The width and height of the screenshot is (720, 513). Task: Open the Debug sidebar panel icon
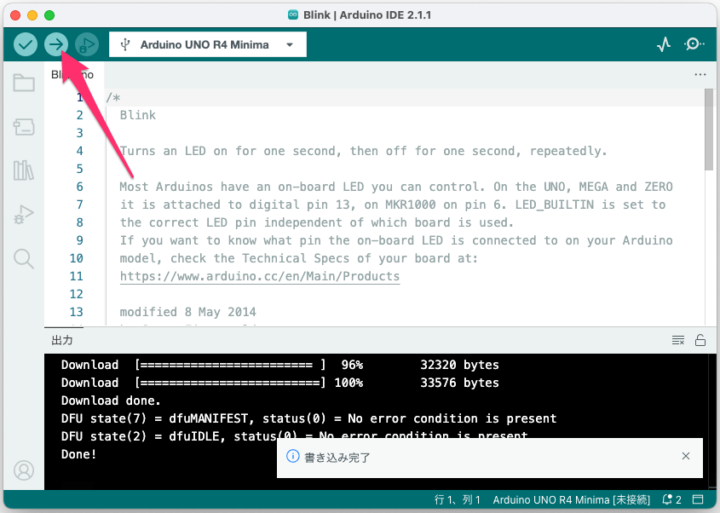[23, 214]
